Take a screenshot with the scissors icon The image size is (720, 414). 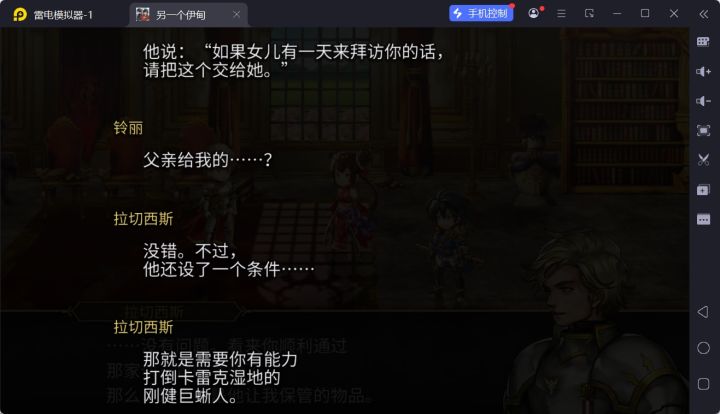[x=703, y=160]
